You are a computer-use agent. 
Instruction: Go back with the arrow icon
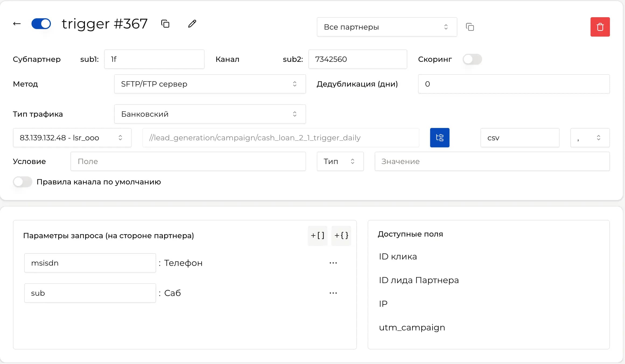click(17, 24)
